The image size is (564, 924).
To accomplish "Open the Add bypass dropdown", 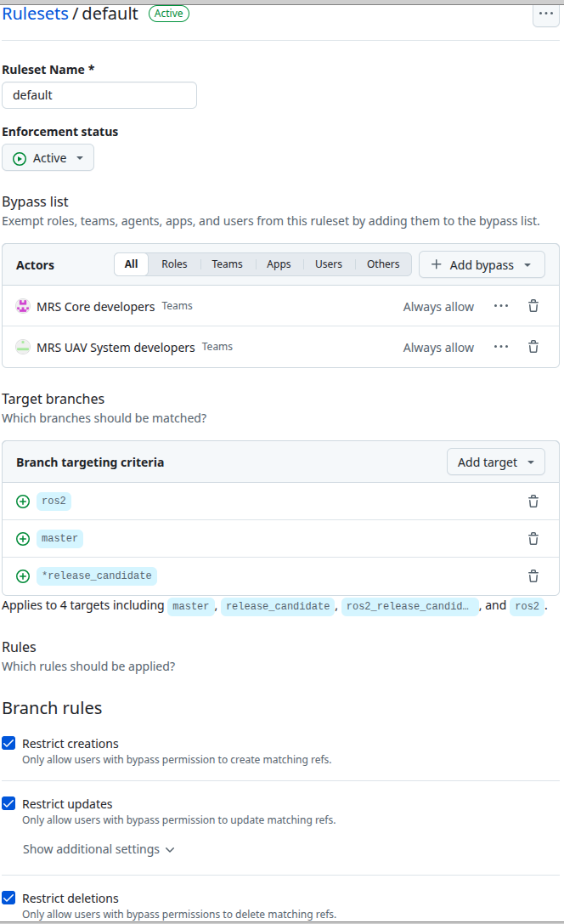I will [482, 264].
